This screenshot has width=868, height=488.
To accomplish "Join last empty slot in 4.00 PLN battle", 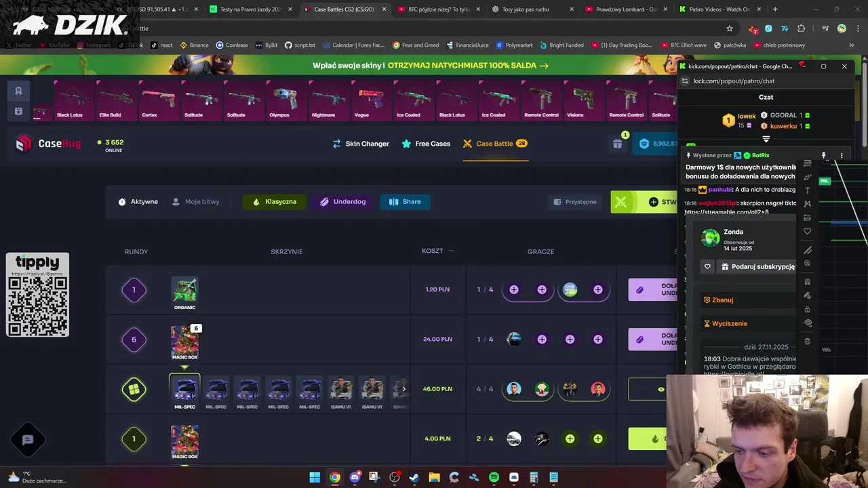I will [x=598, y=439].
